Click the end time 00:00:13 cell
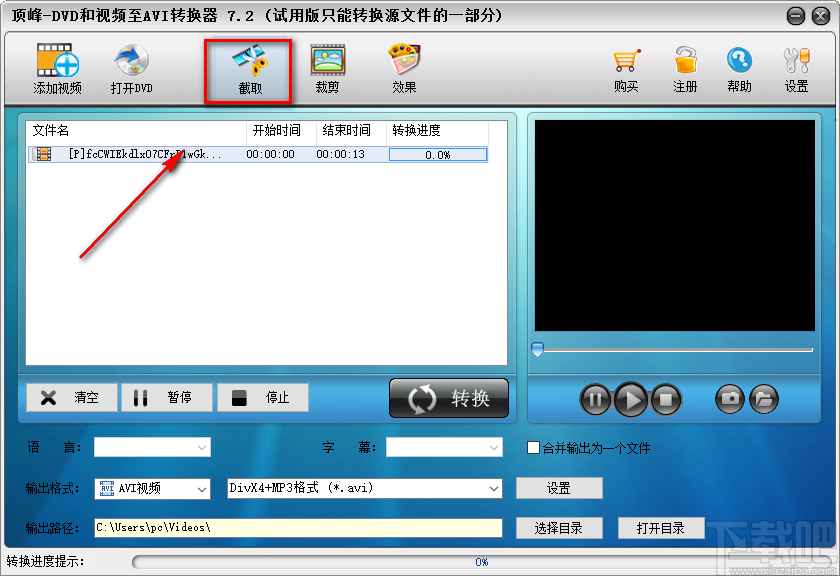 click(340, 154)
